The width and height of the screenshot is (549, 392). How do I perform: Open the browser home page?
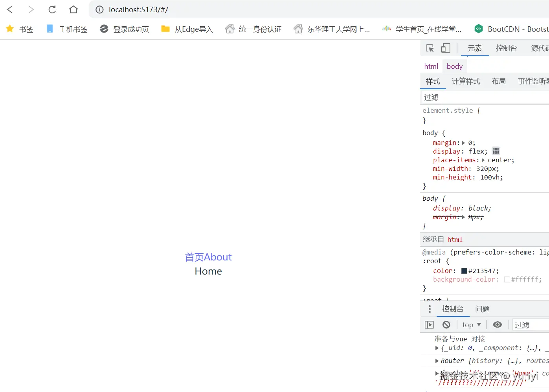tap(73, 9)
